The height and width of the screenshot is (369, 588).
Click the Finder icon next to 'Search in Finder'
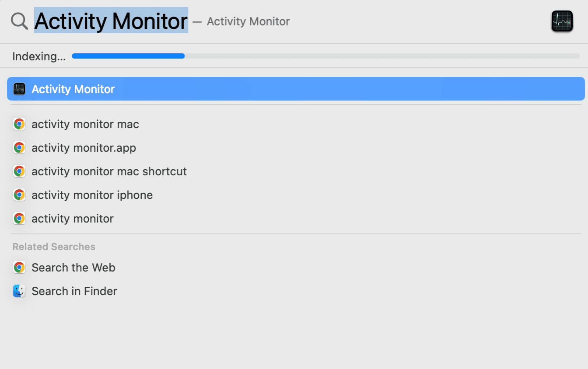[19, 291]
